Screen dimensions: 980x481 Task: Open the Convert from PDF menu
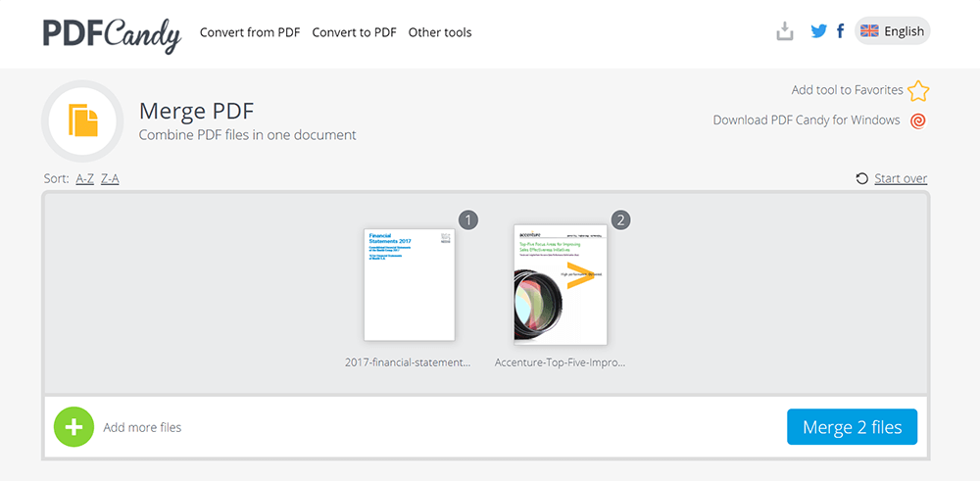(x=250, y=32)
